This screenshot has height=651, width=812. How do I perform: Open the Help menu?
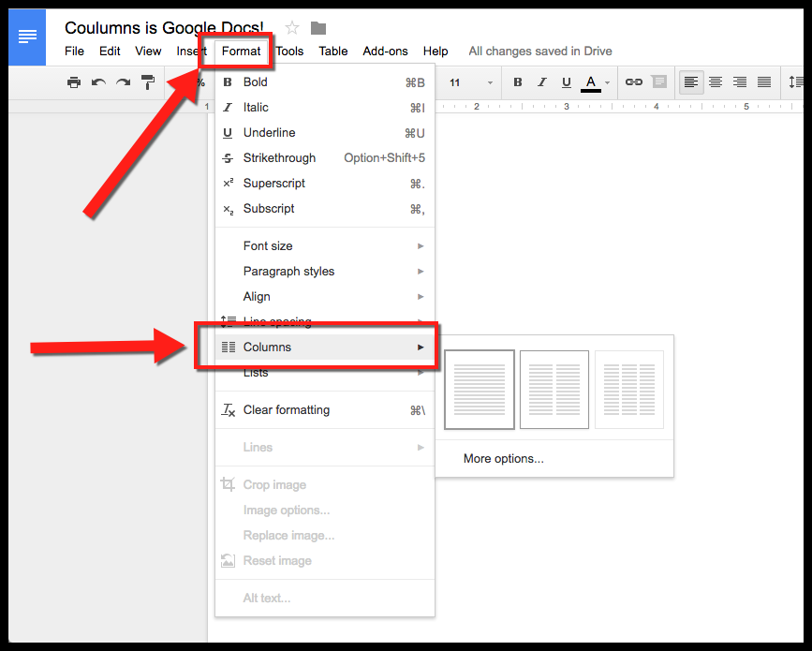click(x=436, y=52)
